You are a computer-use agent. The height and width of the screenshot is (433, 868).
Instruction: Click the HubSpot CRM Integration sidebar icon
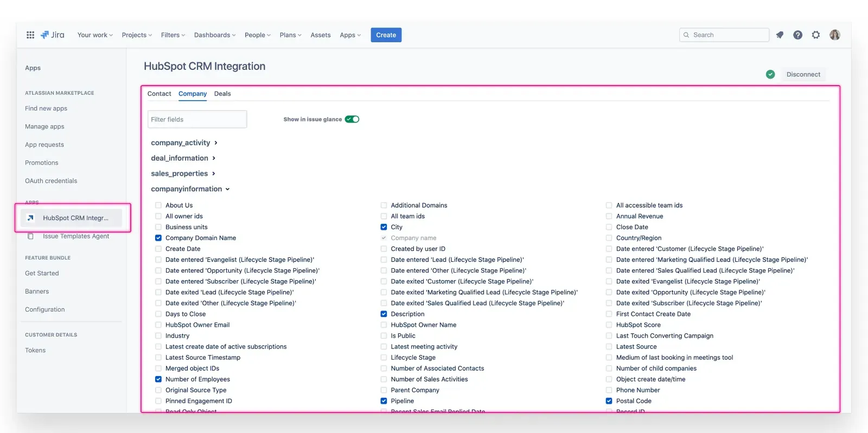(31, 218)
